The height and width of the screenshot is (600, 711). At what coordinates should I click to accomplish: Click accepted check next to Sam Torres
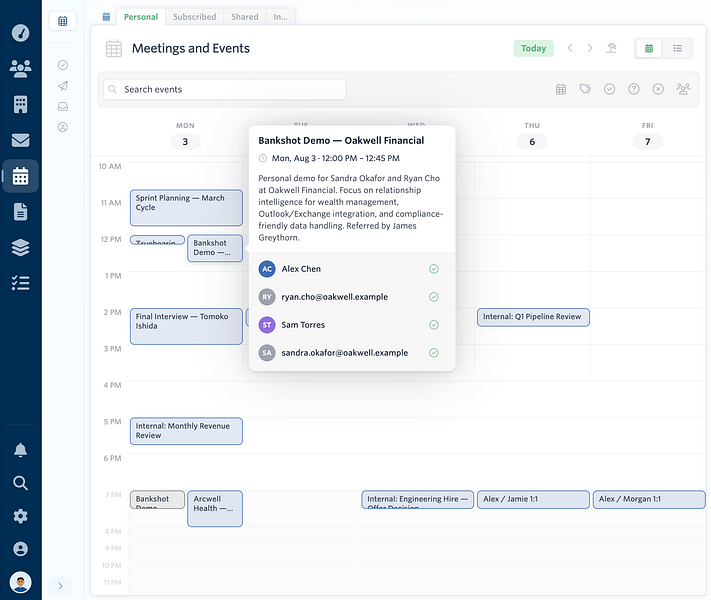pyautogui.click(x=434, y=325)
